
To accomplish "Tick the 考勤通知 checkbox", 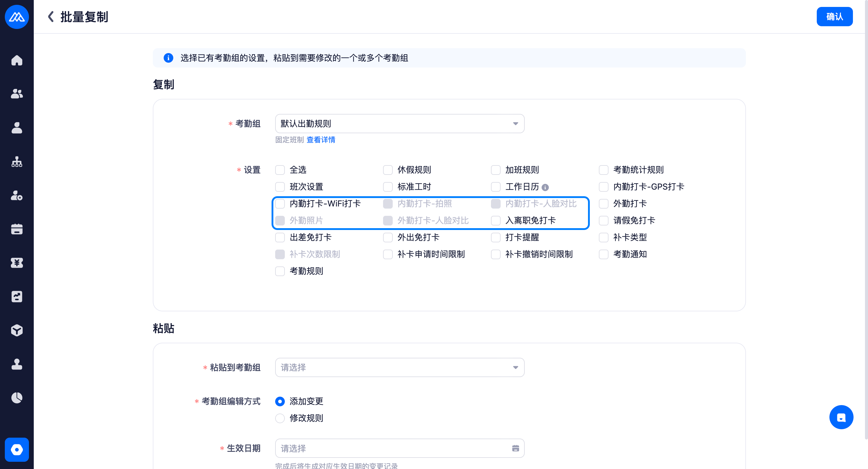I will click(603, 254).
